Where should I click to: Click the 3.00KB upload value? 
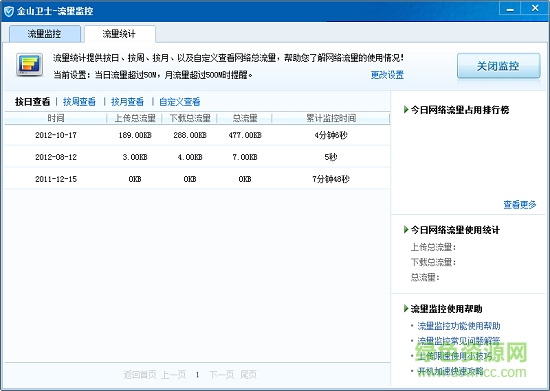(x=135, y=157)
